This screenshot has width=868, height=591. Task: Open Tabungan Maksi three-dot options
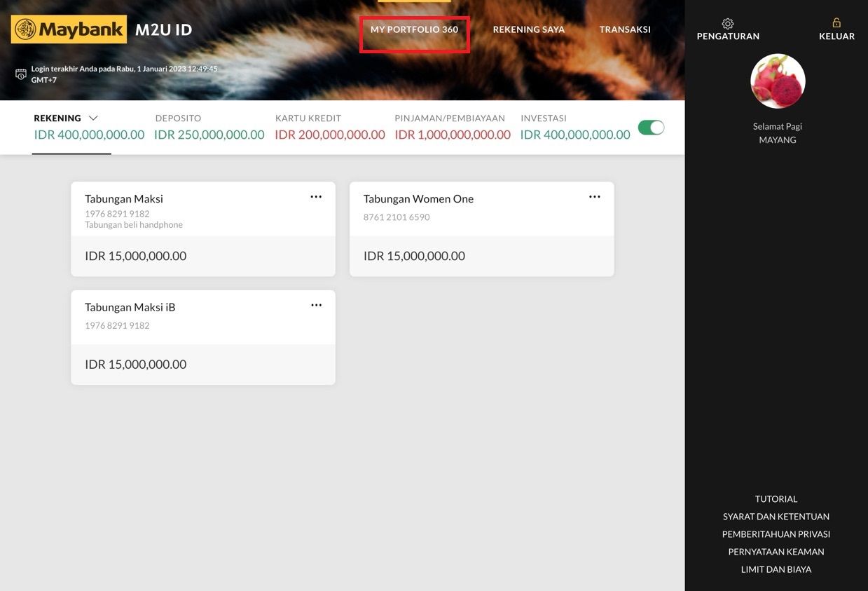[316, 197]
